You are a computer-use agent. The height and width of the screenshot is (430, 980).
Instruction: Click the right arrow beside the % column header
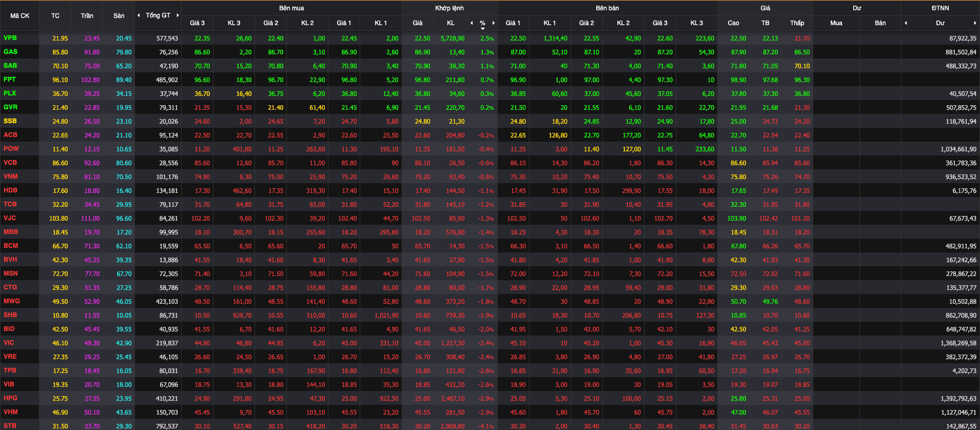coord(494,23)
